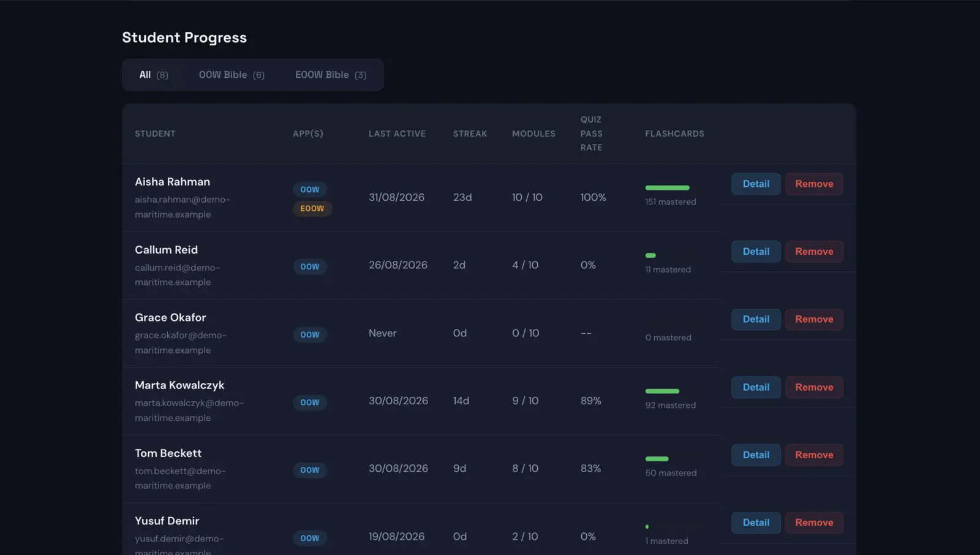Remove student Grace Okafor
The image size is (980, 555).
[x=814, y=319]
